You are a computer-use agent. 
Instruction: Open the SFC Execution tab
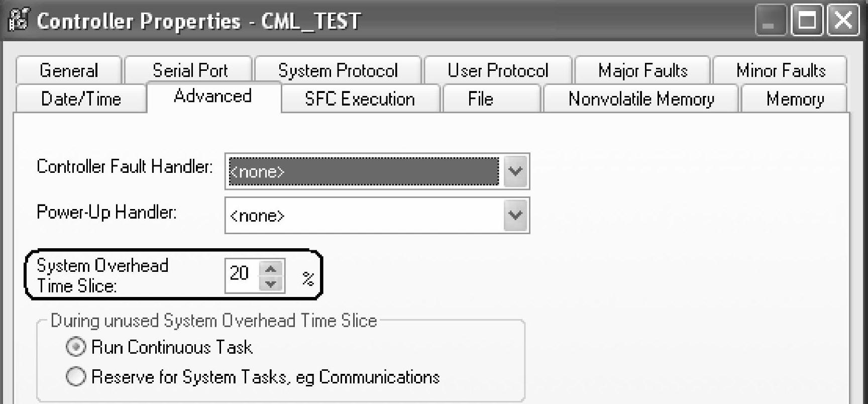[x=360, y=99]
